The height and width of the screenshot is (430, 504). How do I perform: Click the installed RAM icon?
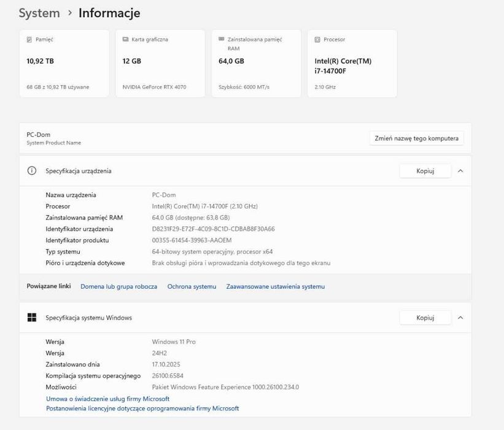tap(221, 39)
